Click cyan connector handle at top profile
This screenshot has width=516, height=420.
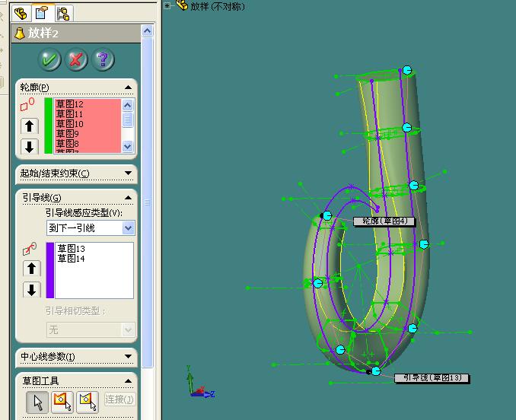pos(407,70)
